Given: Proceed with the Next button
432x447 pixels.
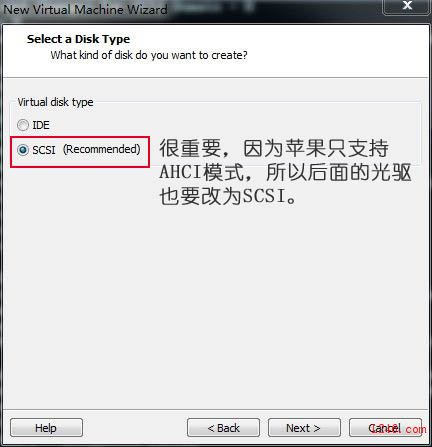Looking at the screenshot, I should pos(304,428).
